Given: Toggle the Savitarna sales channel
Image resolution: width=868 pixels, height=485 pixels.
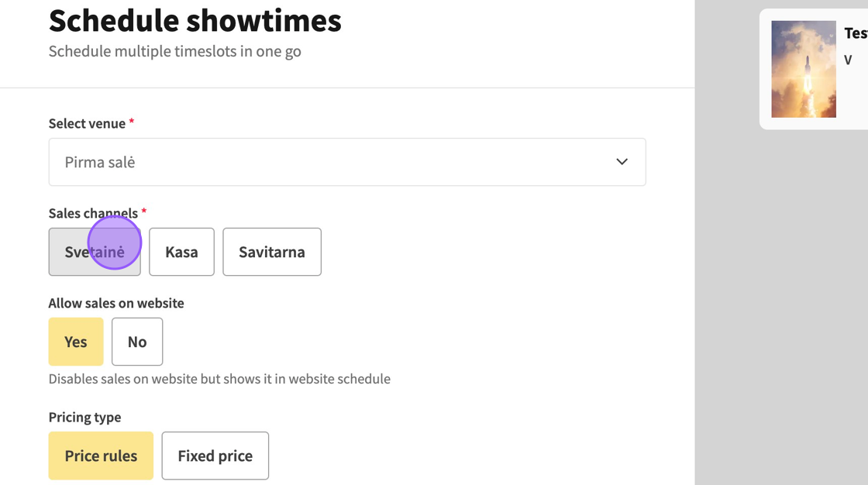Looking at the screenshot, I should point(271,252).
